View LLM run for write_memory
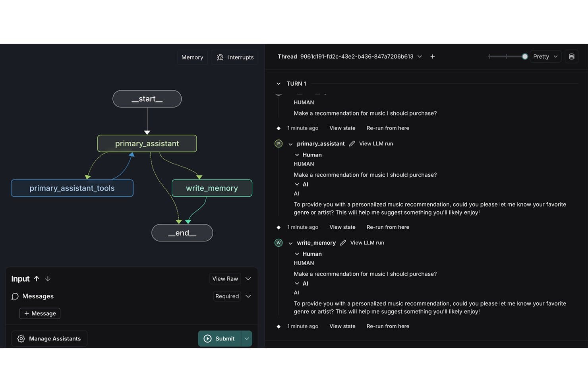This screenshot has height=392, width=588. (367, 243)
